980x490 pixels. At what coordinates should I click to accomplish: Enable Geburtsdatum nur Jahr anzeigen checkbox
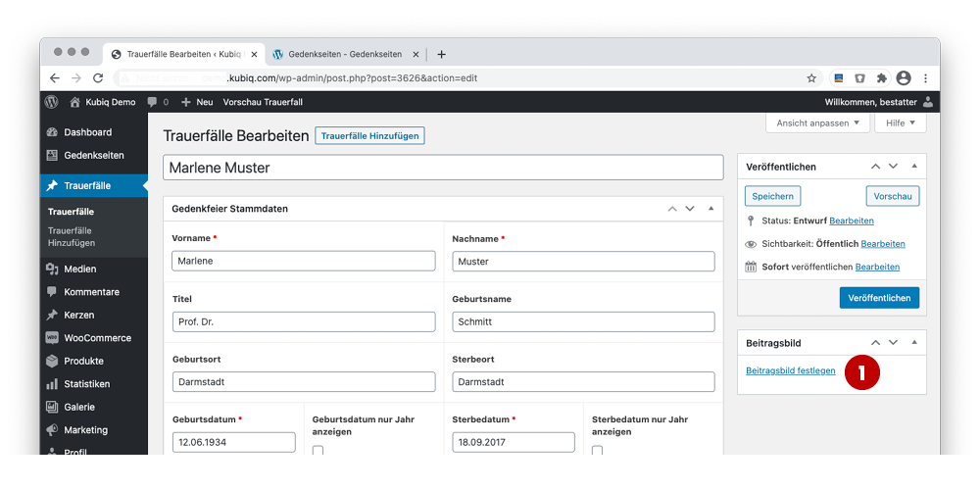click(x=318, y=451)
